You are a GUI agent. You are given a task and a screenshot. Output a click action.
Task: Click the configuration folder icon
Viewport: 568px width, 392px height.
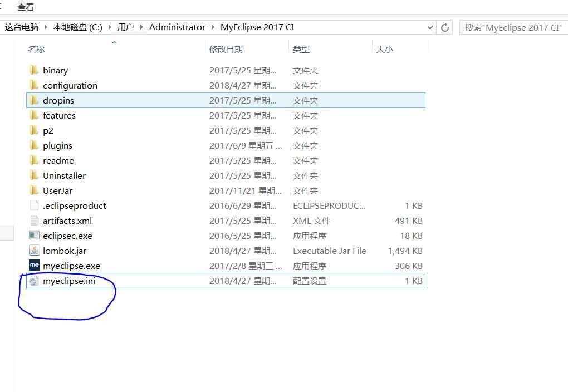pos(33,85)
